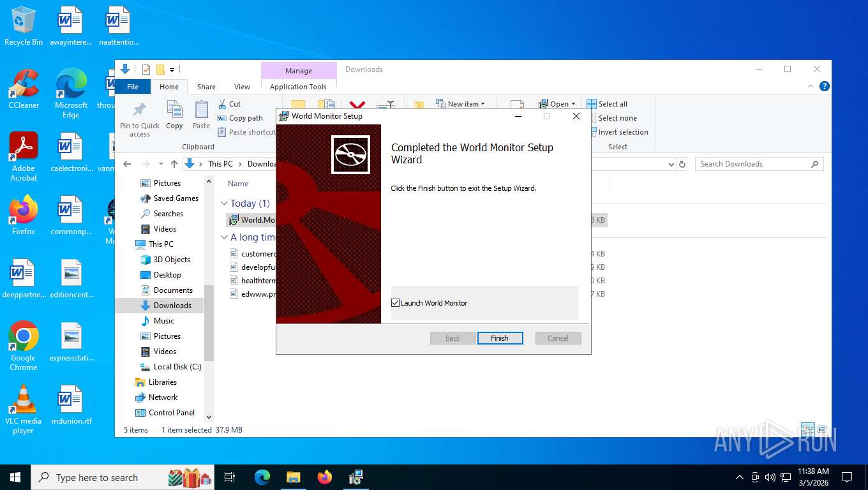Open Local Disk (C:) in tree
The width and height of the screenshot is (868, 490).
pos(170,367)
